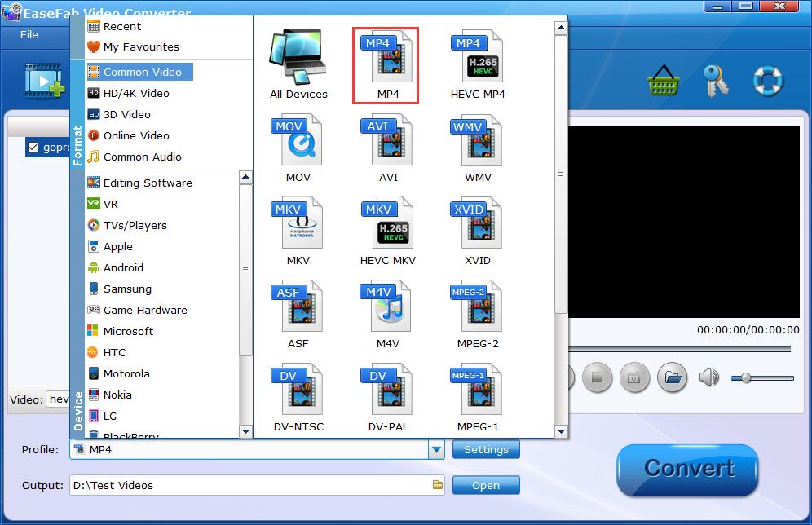
Task: Open the Common Audio category
Action: pos(135,157)
